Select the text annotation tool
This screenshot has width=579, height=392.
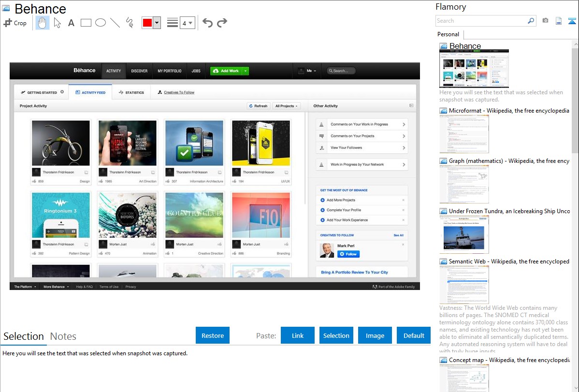coord(71,23)
